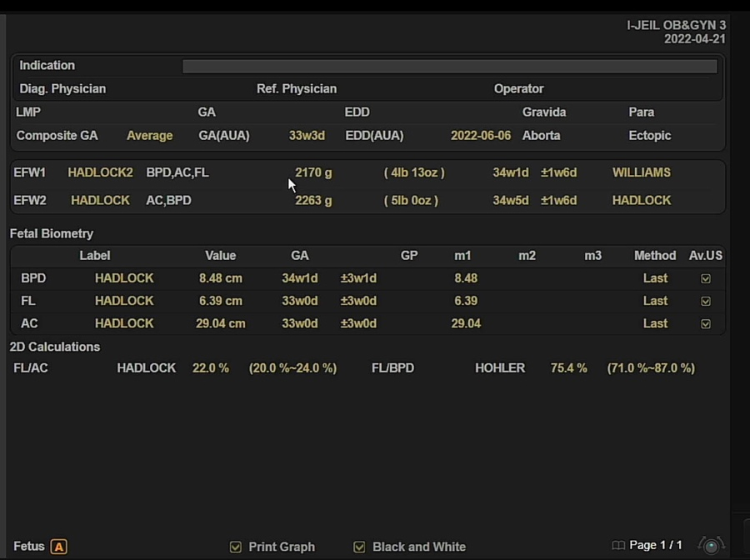
Task: Change the AC label author HADLOCK
Action: [x=124, y=324]
